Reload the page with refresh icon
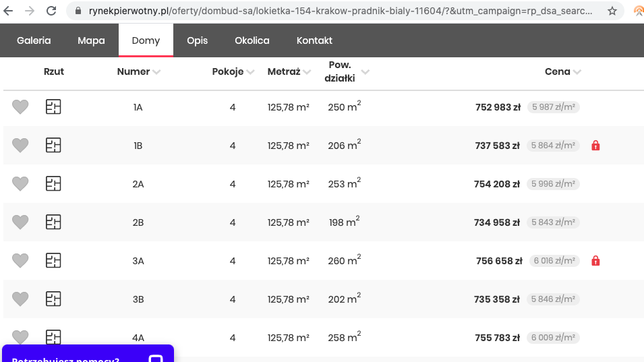This screenshot has height=362, width=644. click(x=51, y=11)
